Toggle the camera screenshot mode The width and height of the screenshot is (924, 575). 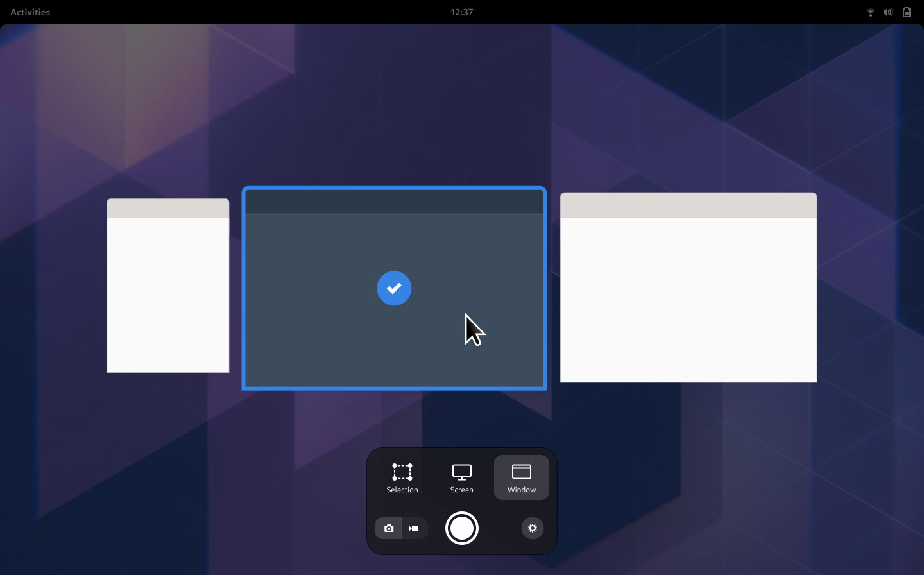pos(388,528)
